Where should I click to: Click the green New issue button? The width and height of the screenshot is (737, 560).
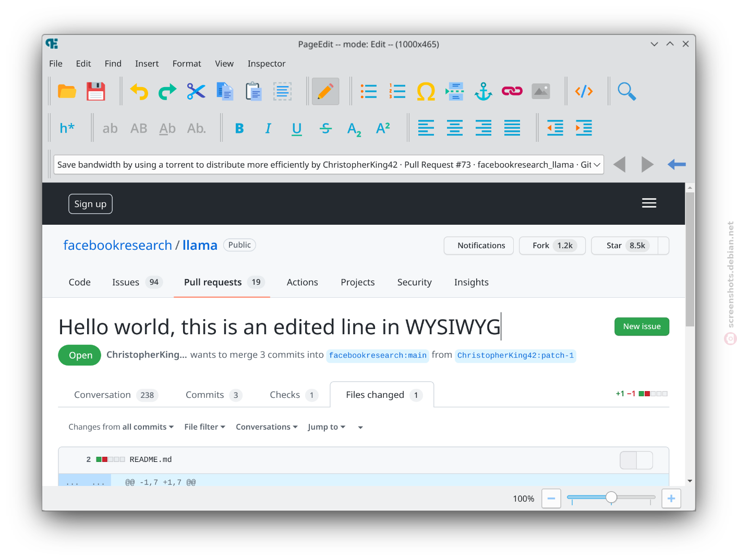642,326
